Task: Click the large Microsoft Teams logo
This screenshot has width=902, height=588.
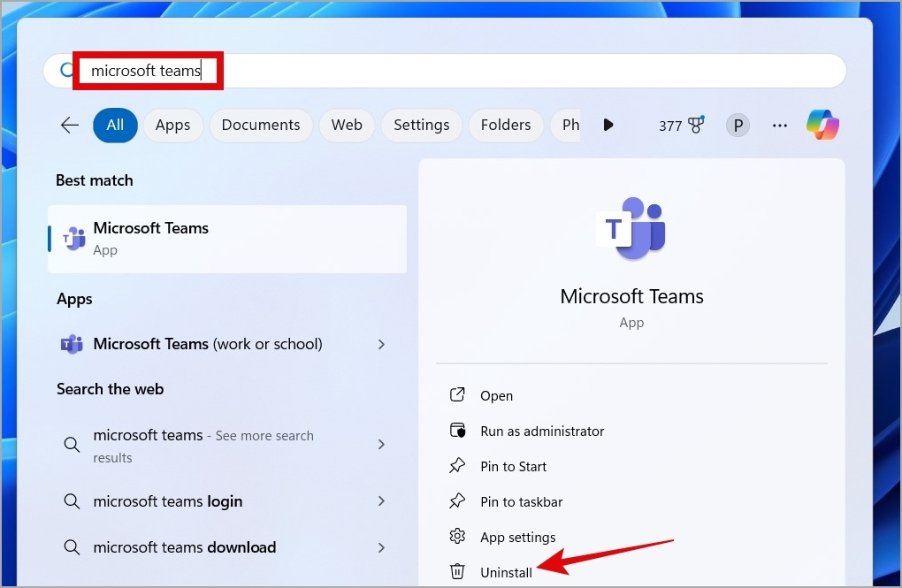Action: 631,228
